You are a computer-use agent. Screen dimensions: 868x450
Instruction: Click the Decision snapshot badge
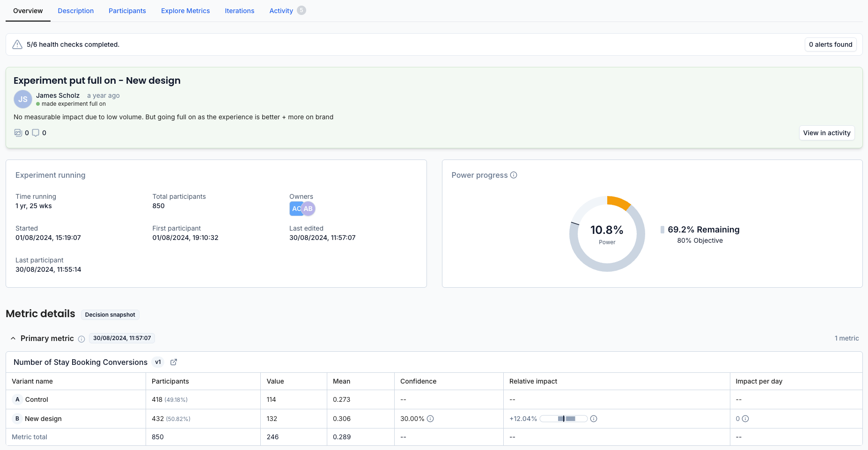pyautogui.click(x=110, y=315)
